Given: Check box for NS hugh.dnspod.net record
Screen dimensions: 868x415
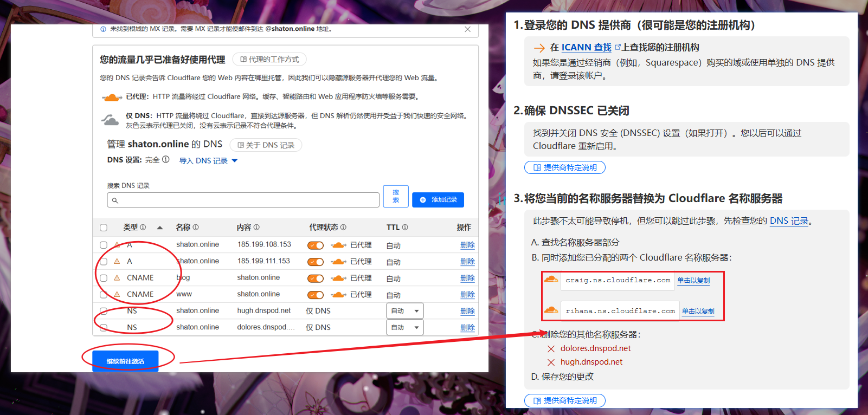Looking at the screenshot, I should tap(104, 311).
